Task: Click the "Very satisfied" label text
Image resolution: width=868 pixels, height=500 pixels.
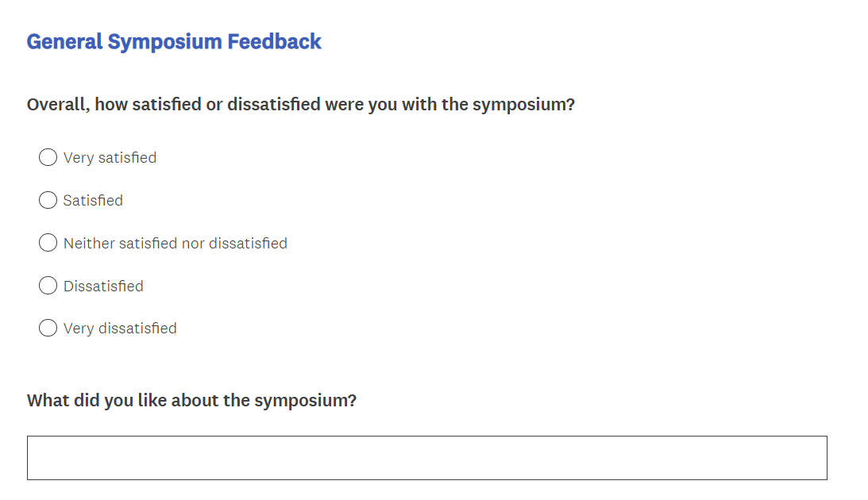Action: pos(110,158)
